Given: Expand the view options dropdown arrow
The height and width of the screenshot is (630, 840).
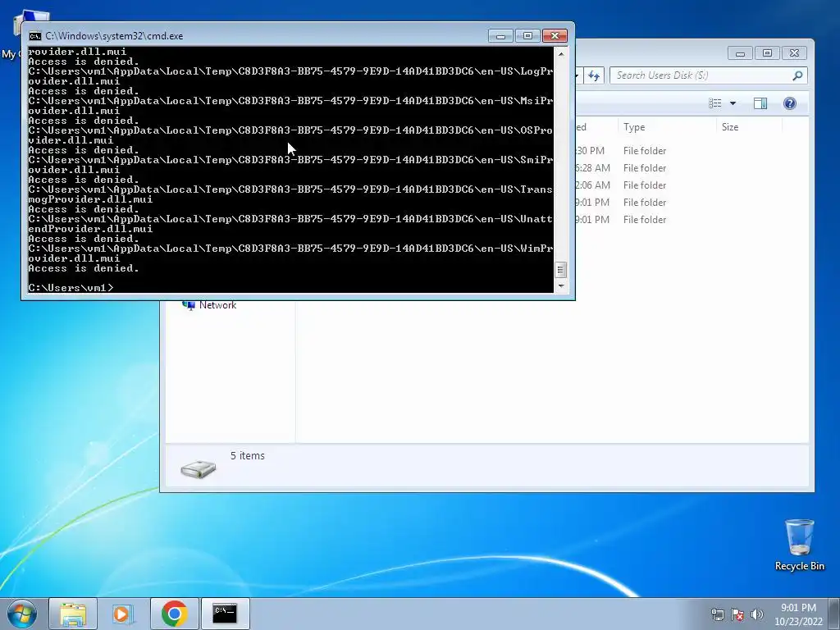Looking at the screenshot, I should [733, 103].
